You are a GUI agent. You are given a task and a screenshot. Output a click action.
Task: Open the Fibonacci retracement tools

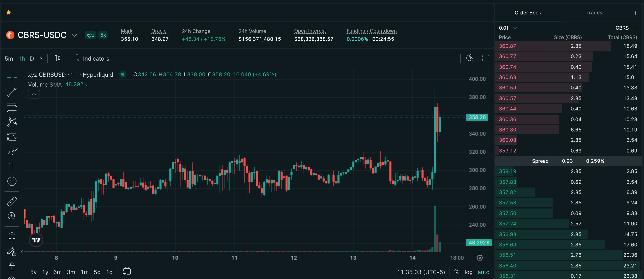coord(12,107)
